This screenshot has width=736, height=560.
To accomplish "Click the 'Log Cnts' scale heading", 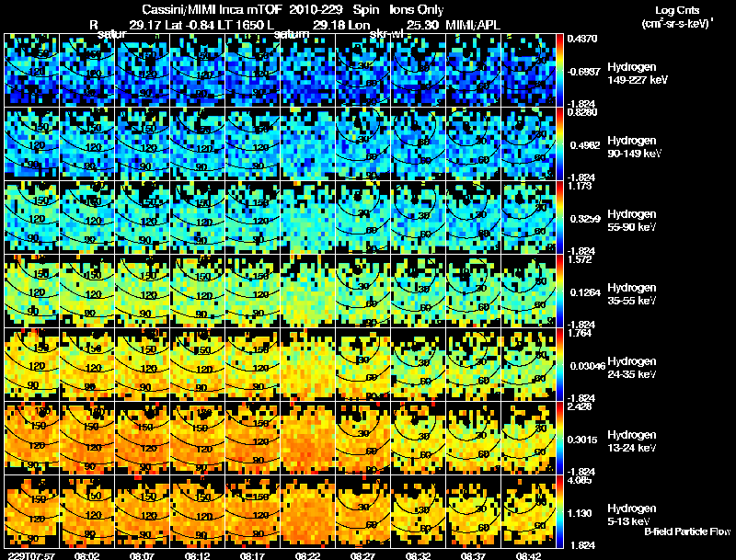I will tap(677, 10).
